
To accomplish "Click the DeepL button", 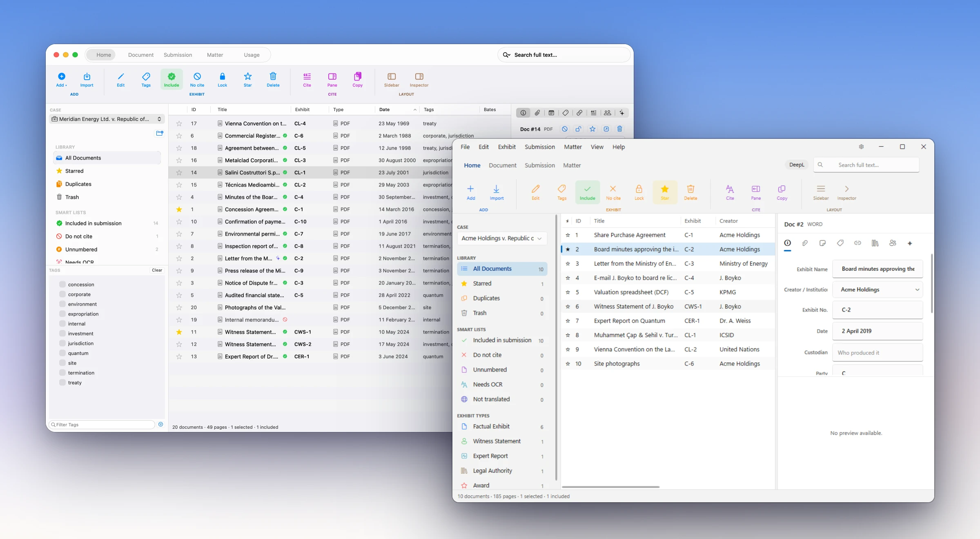I will click(x=796, y=165).
